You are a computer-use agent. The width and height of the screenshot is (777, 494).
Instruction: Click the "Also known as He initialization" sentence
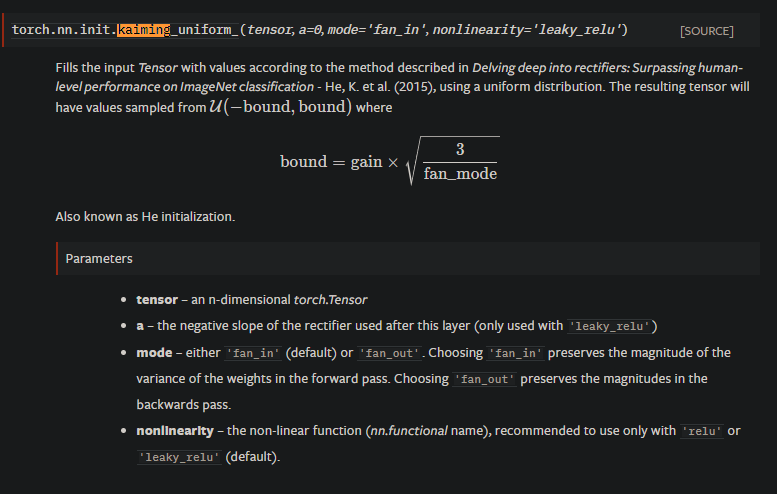146,216
